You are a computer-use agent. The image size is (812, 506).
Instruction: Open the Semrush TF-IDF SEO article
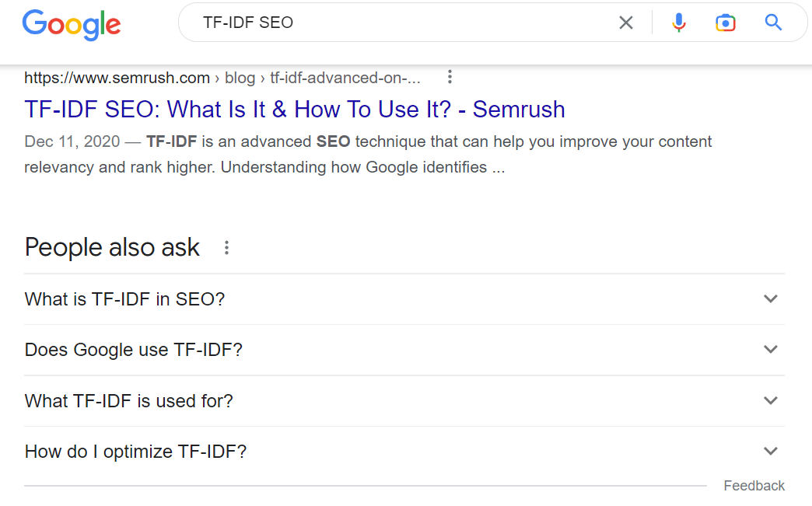click(x=293, y=109)
